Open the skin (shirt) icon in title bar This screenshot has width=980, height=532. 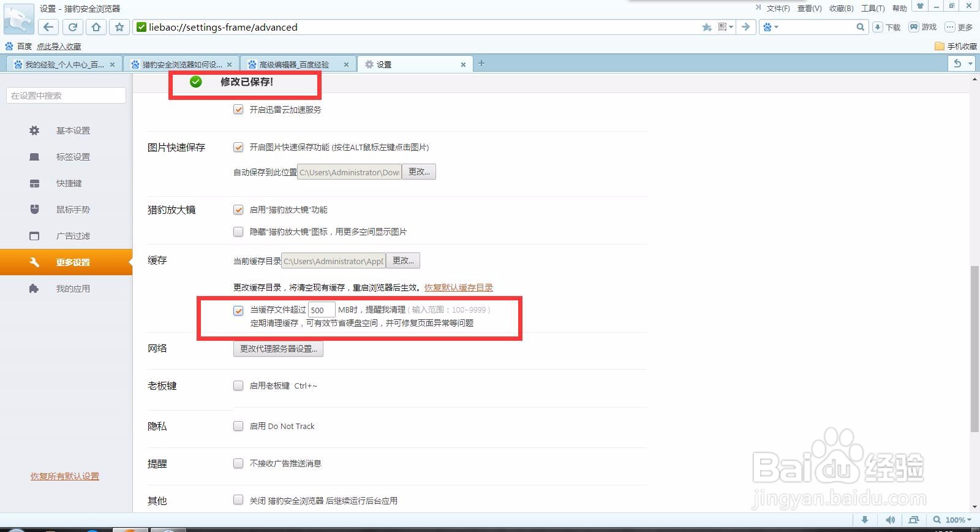(919, 6)
